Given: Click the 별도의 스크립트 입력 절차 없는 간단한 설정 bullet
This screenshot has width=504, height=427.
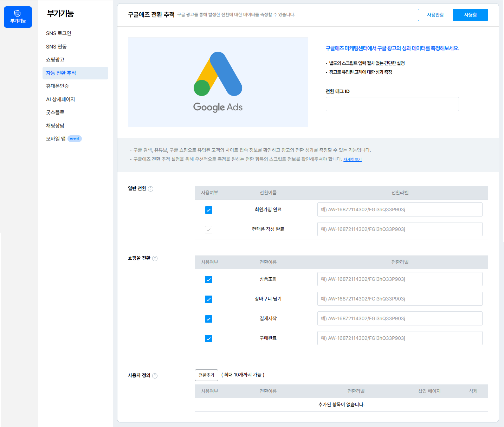Looking at the screenshot, I should click(367, 63).
